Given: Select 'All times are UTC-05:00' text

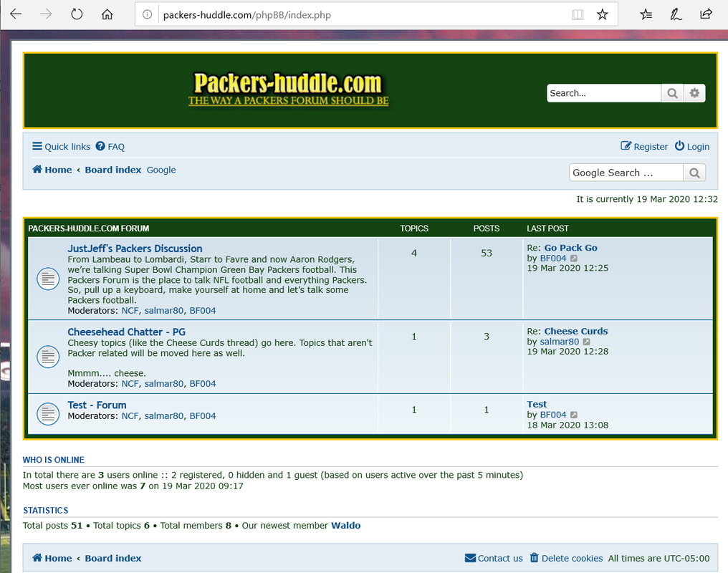Looking at the screenshot, I should tap(658, 558).
